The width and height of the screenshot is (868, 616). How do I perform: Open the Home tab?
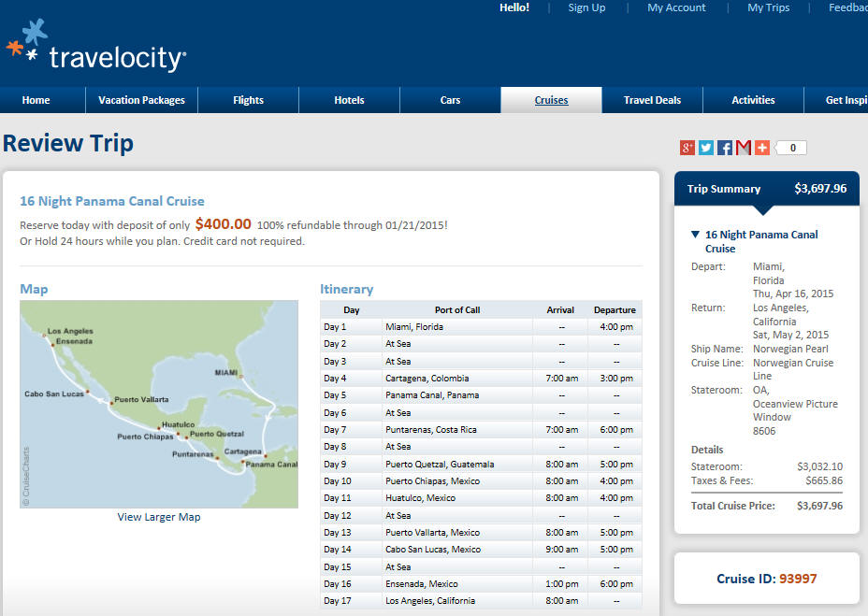tap(36, 100)
